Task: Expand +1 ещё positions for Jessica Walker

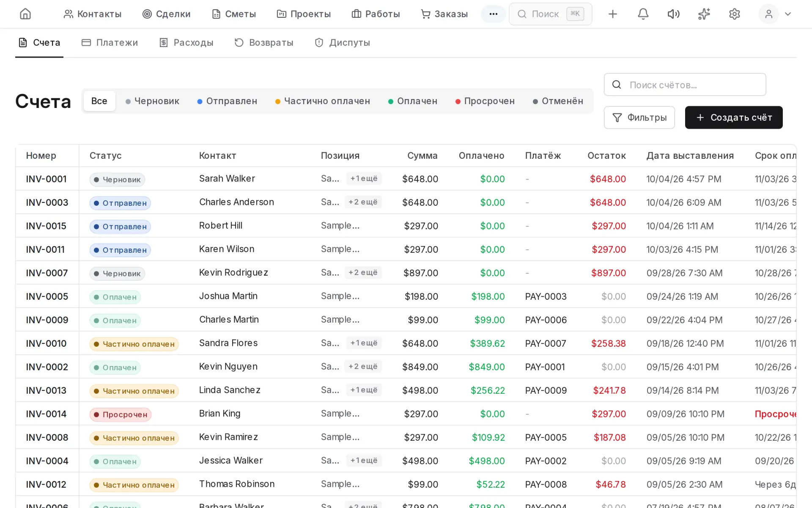Action: tap(364, 461)
